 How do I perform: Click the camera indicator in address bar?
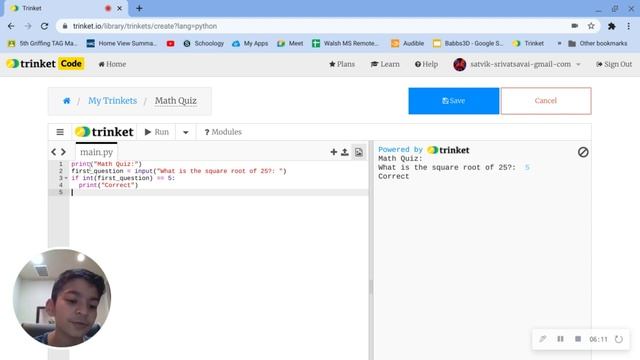coord(575,26)
